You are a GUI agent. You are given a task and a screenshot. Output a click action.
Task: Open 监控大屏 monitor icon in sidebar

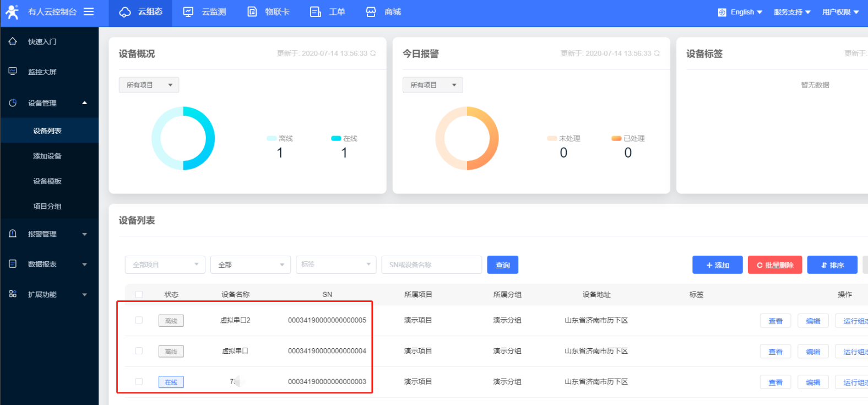point(13,72)
